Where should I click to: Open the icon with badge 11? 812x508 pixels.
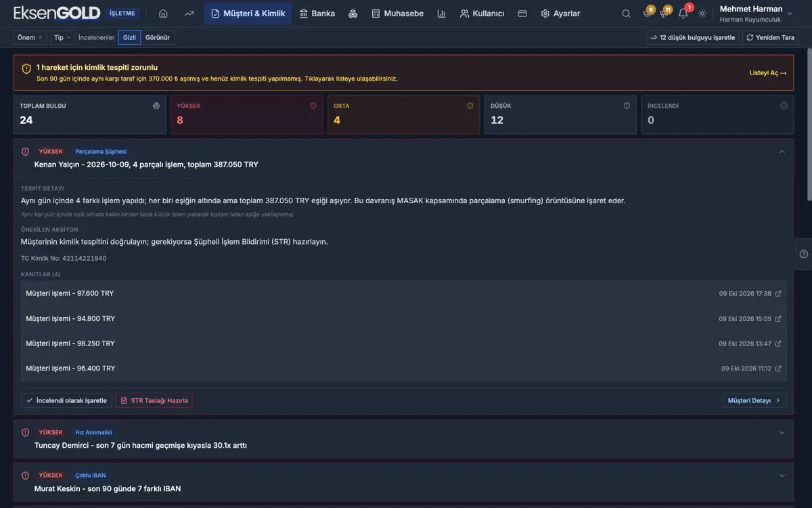point(664,14)
